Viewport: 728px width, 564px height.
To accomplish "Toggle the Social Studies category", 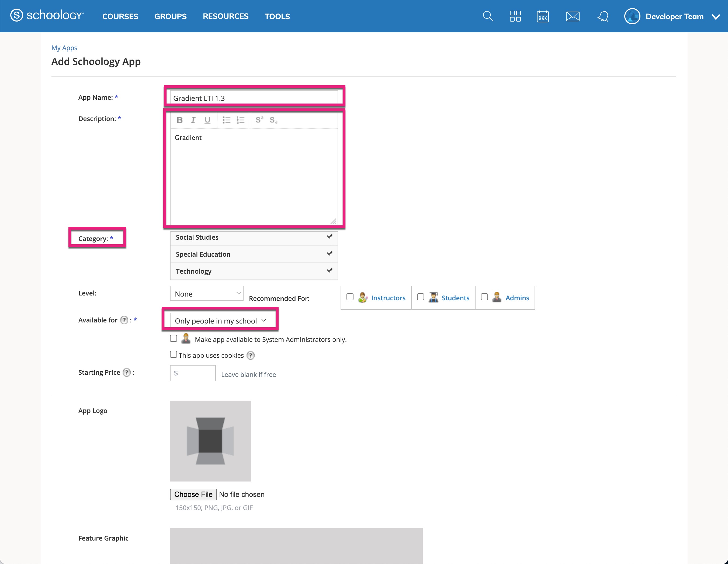I will [254, 237].
